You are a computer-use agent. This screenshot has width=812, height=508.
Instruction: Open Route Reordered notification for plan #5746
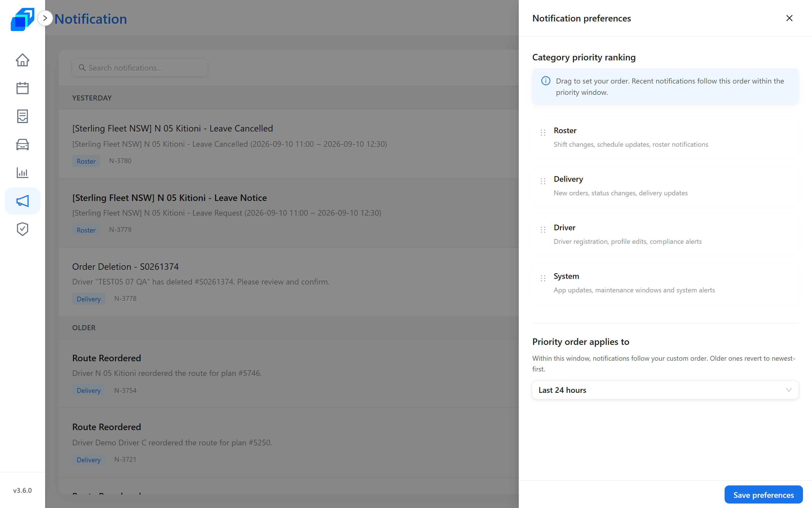(288, 373)
